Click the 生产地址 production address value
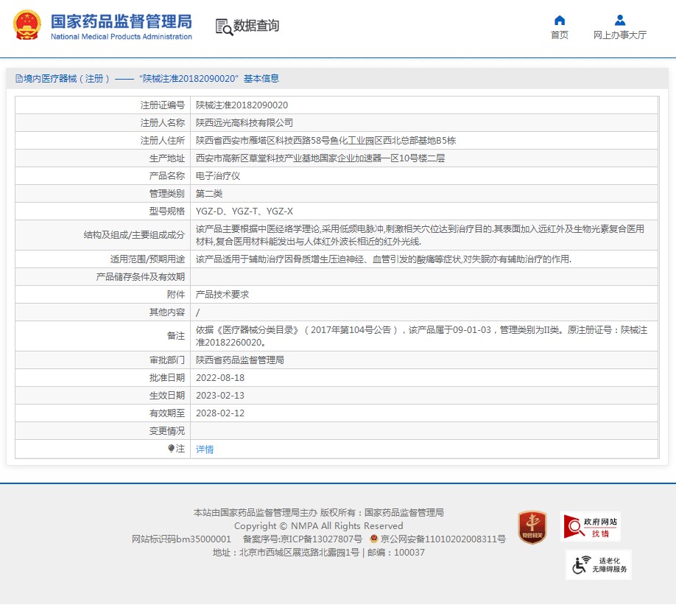This screenshot has height=616, width=676. tap(320, 158)
